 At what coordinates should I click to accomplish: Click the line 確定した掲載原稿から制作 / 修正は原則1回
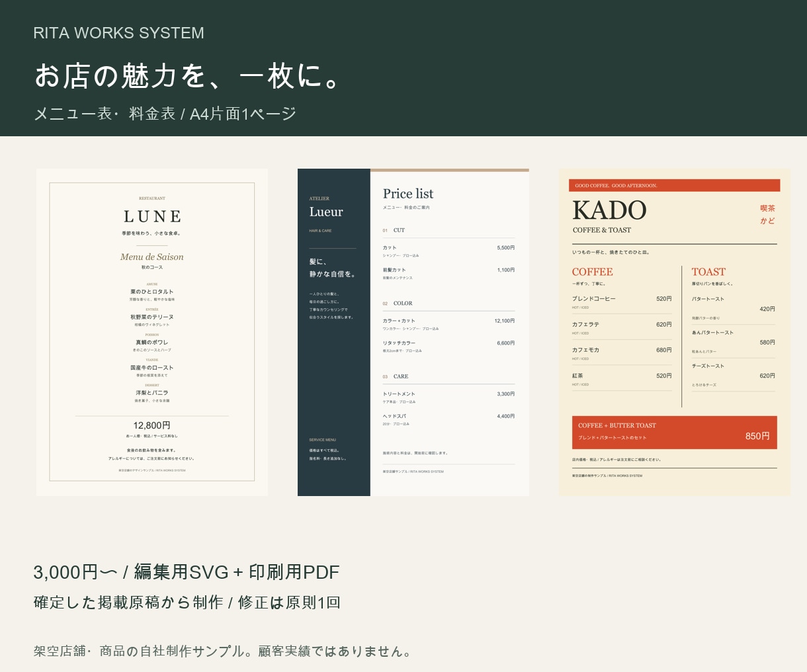tap(187, 603)
